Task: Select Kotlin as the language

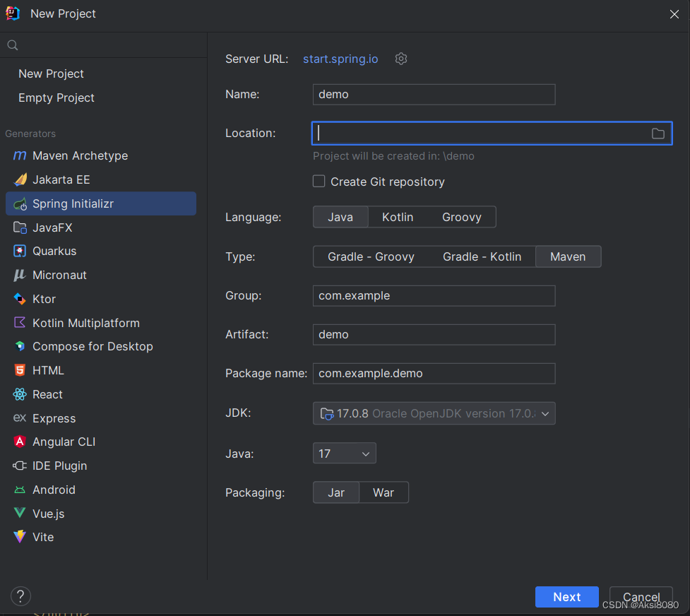Action: (x=398, y=217)
